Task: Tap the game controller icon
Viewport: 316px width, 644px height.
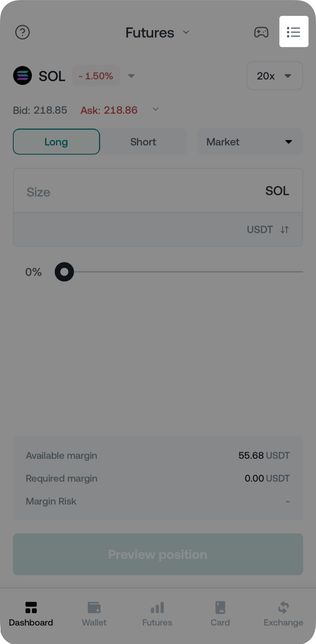Action: [261, 32]
